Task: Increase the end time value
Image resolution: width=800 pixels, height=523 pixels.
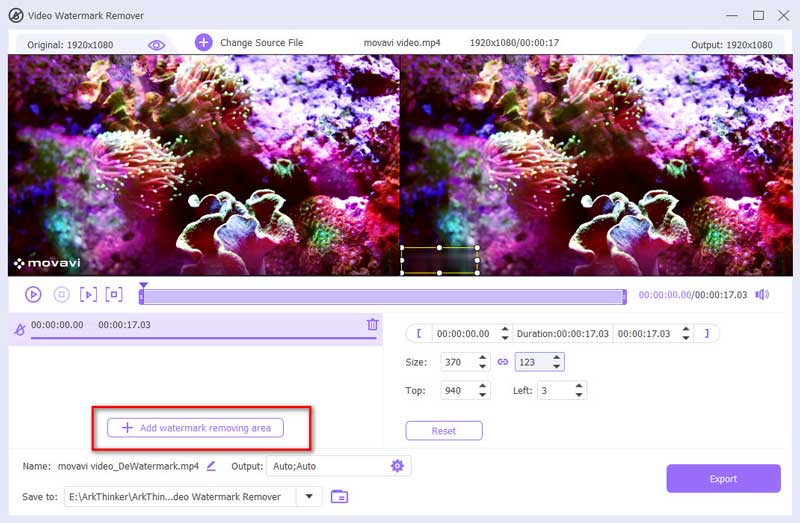Action: pyautogui.click(x=686, y=329)
